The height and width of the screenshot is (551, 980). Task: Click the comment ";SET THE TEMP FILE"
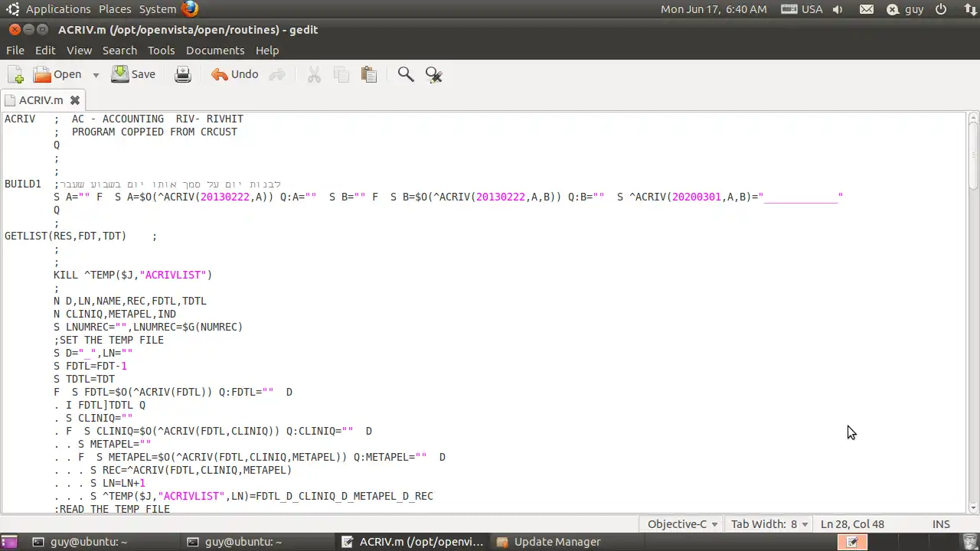[x=109, y=340]
